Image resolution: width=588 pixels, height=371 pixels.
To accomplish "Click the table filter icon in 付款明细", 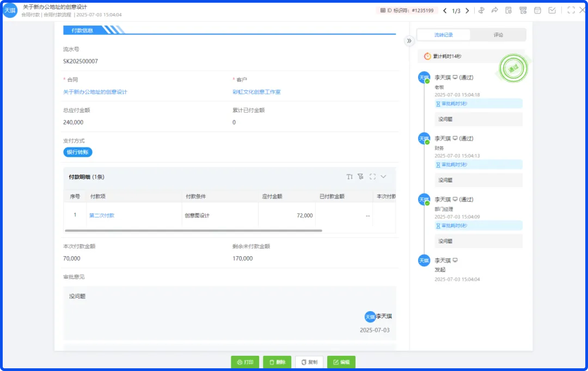I will [x=361, y=177].
